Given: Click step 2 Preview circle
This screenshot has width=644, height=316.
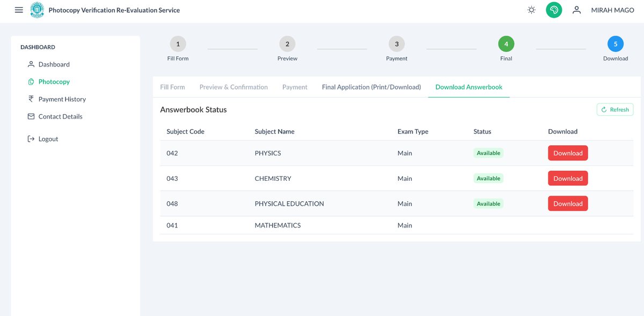Looking at the screenshot, I should click(287, 44).
